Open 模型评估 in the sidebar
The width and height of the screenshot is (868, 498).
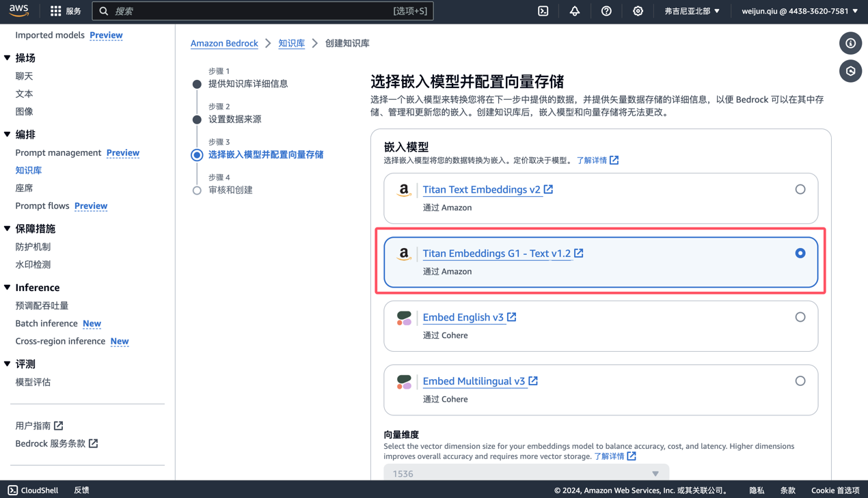[x=33, y=382]
